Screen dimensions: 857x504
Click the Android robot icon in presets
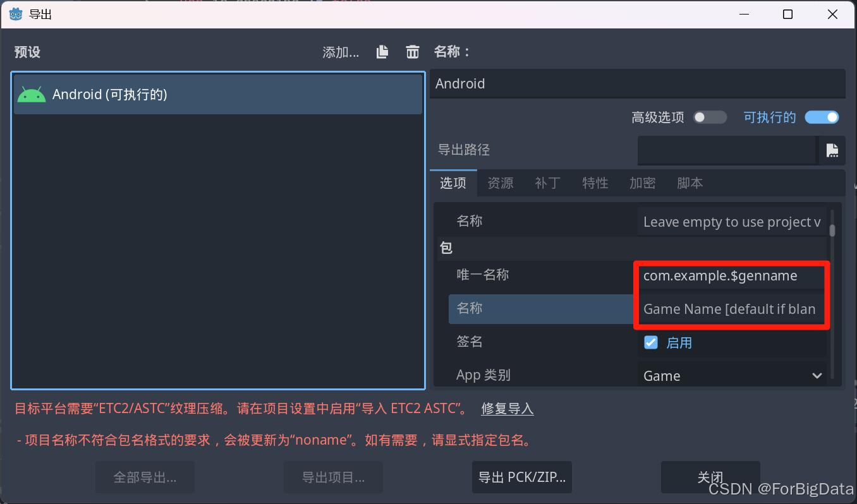(x=32, y=94)
